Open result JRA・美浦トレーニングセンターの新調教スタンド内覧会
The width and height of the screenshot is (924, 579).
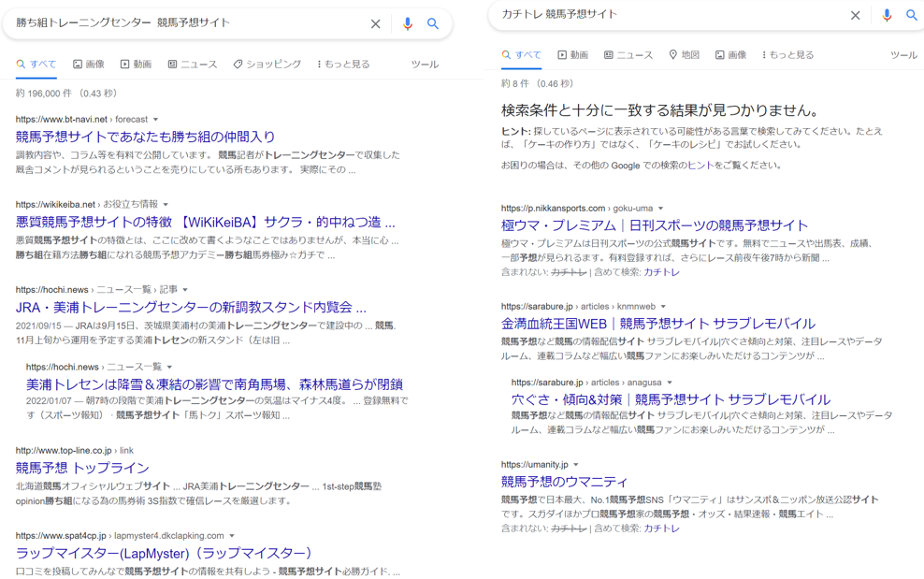(x=191, y=307)
